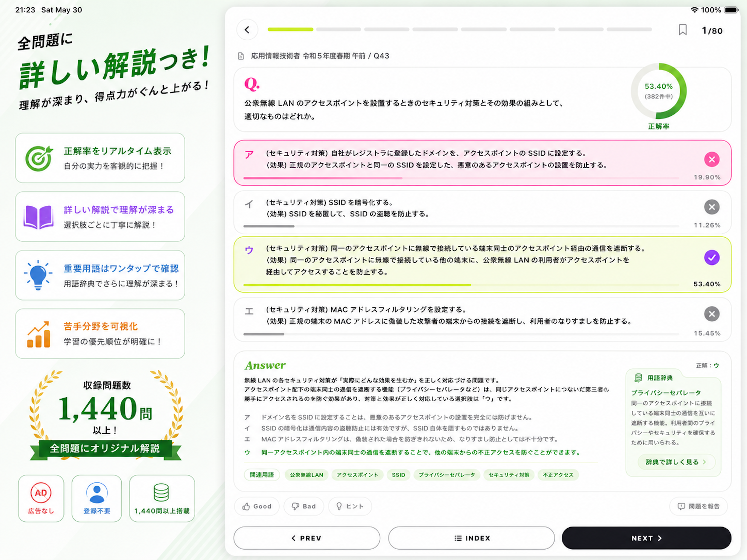The width and height of the screenshot is (747, 560).
Task: Click the 公衆無線LAN related term tag
Action: [306, 475]
